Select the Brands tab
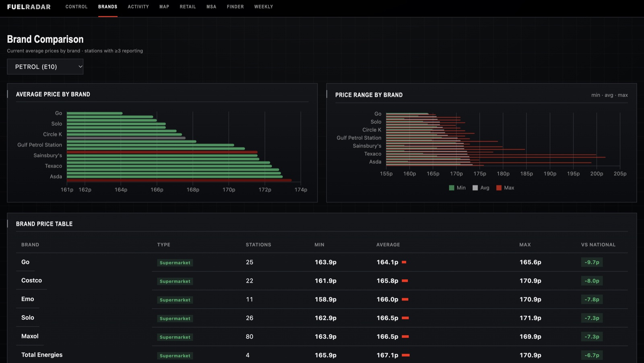644x363 pixels. (x=108, y=7)
